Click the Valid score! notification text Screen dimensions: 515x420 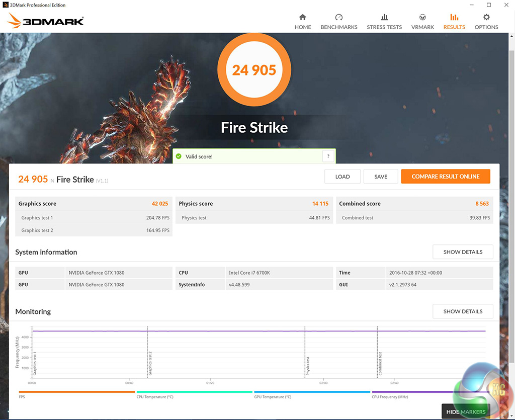[199, 156]
